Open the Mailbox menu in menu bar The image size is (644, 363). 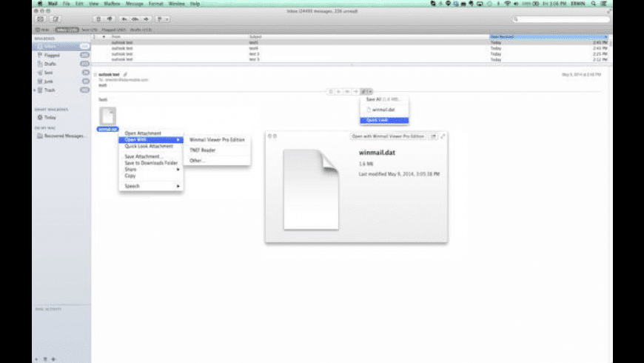pyautogui.click(x=112, y=4)
